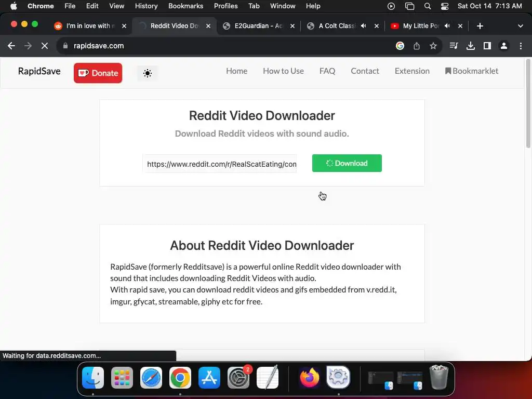The width and height of the screenshot is (532, 399).
Task: Stop page loading with the X button
Action: 45,46
